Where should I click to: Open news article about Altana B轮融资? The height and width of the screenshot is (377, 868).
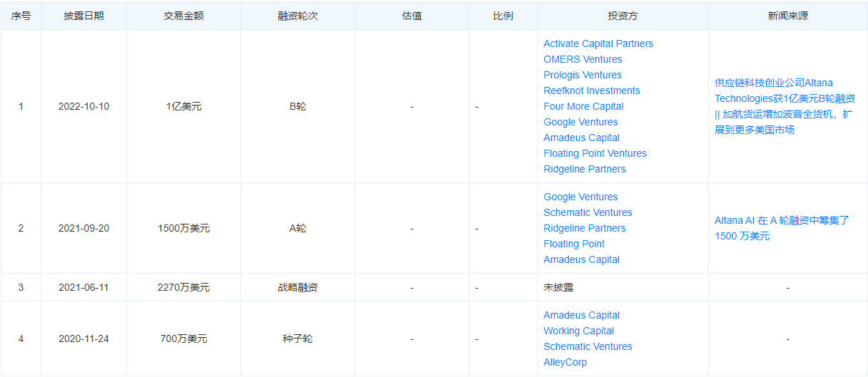[x=785, y=106]
